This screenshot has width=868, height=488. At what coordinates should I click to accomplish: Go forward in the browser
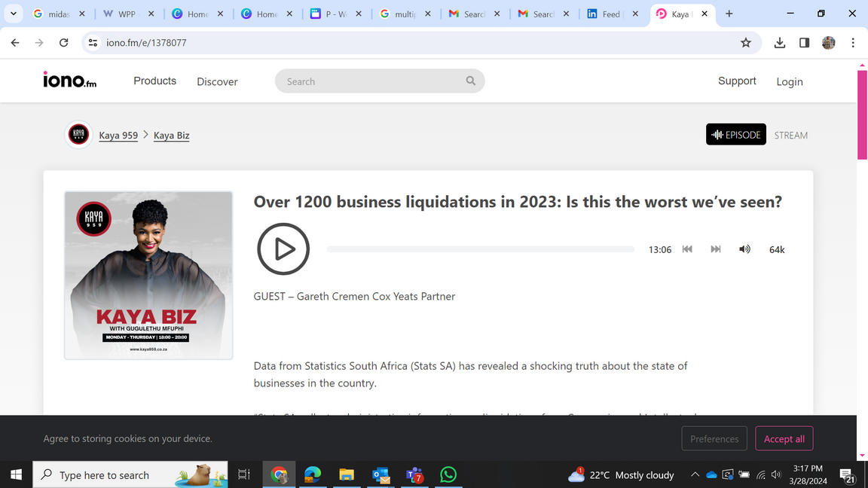pos(39,43)
